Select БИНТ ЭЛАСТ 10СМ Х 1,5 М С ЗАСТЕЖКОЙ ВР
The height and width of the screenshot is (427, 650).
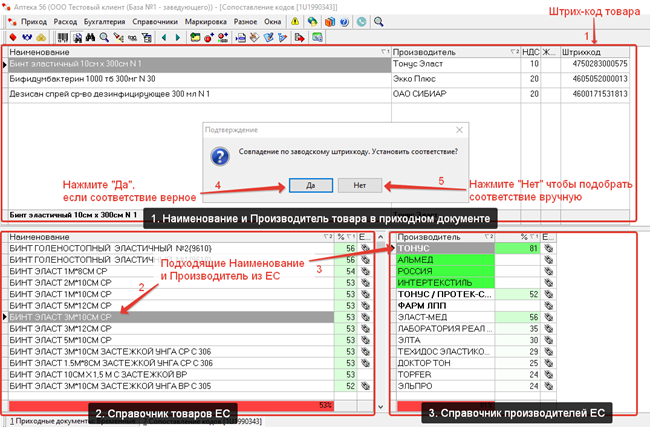171,375
